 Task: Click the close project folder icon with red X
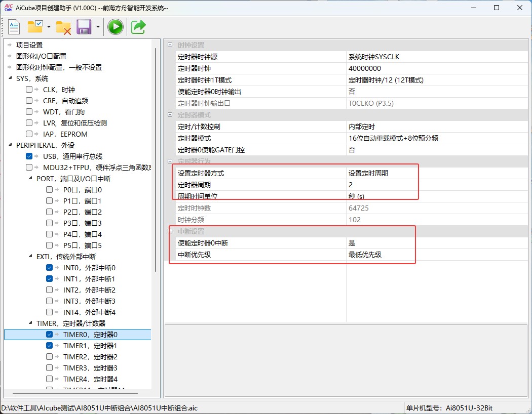click(x=63, y=27)
